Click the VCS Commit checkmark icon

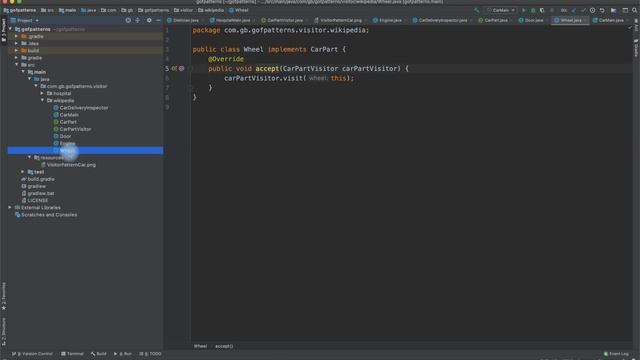tap(583, 10)
